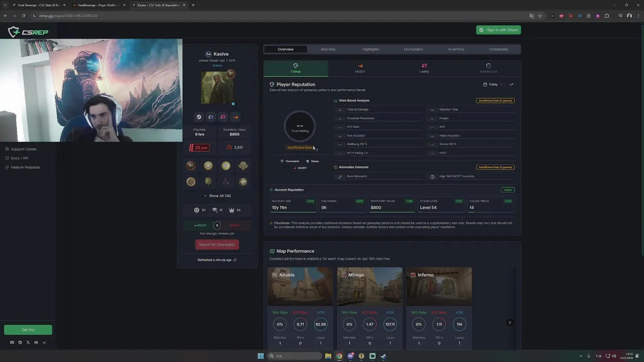The height and width of the screenshot is (362, 644).
Task: Select the GamersClub source tab
Action: click(x=488, y=68)
